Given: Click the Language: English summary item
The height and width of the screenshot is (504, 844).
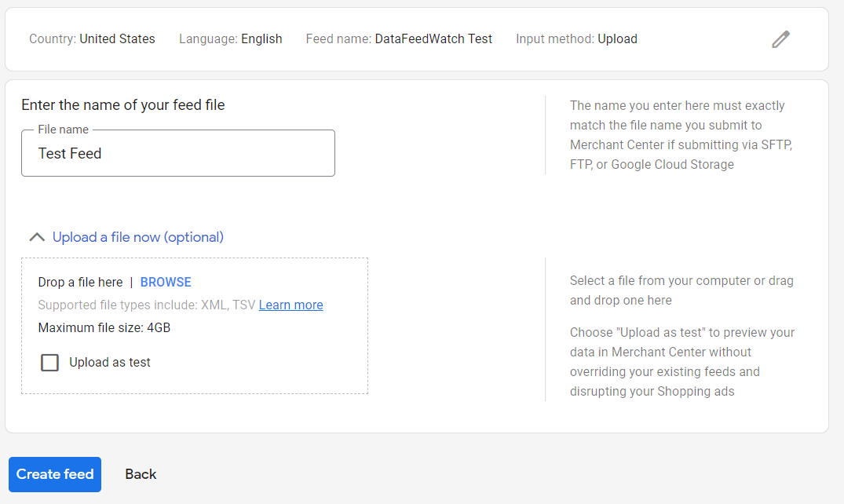Looking at the screenshot, I should click(230, 38).
